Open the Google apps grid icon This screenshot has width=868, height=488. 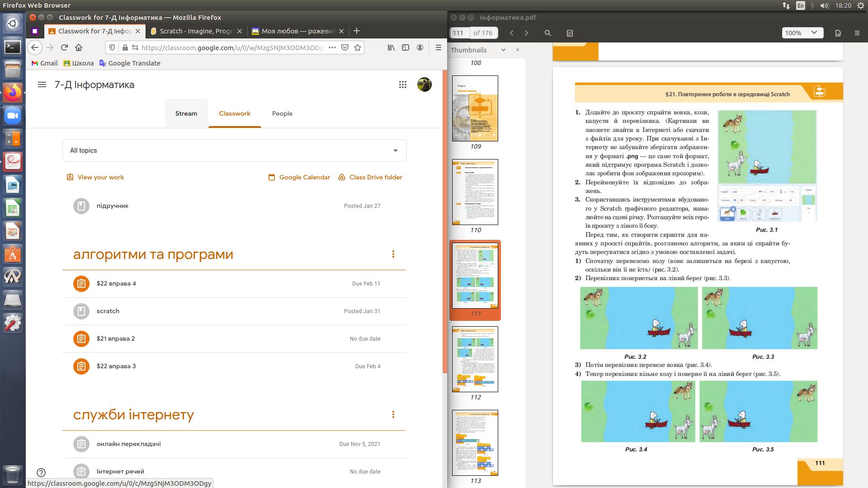[x=402, y=84]
